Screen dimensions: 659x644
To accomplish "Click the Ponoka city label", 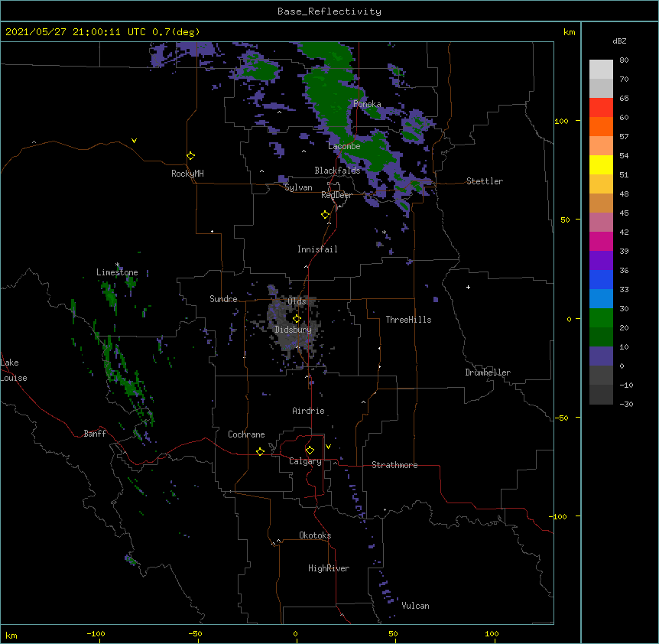I will tap(367, 104).
